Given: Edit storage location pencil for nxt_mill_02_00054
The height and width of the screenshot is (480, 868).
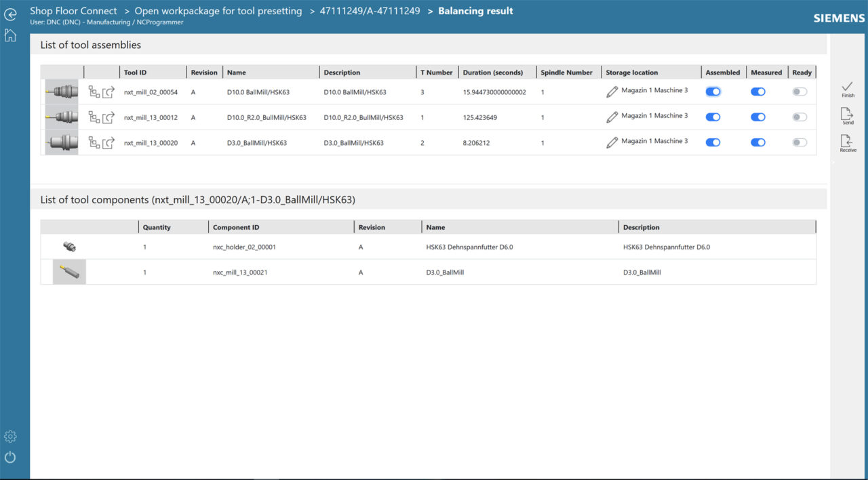Looking at the screenshot, I should [x=612, y=90].
